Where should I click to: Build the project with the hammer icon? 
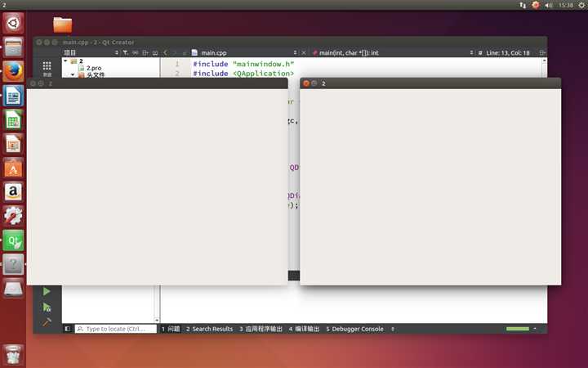pyautogui.click(x=47, y=322)
